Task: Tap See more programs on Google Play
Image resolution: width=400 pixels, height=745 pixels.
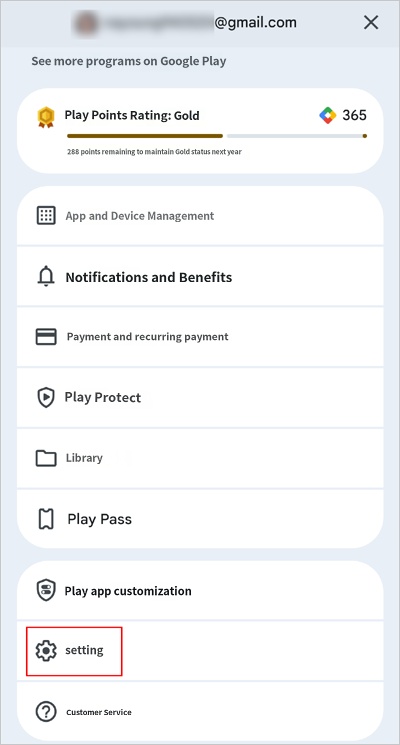Action: click(x=129, y=61)
